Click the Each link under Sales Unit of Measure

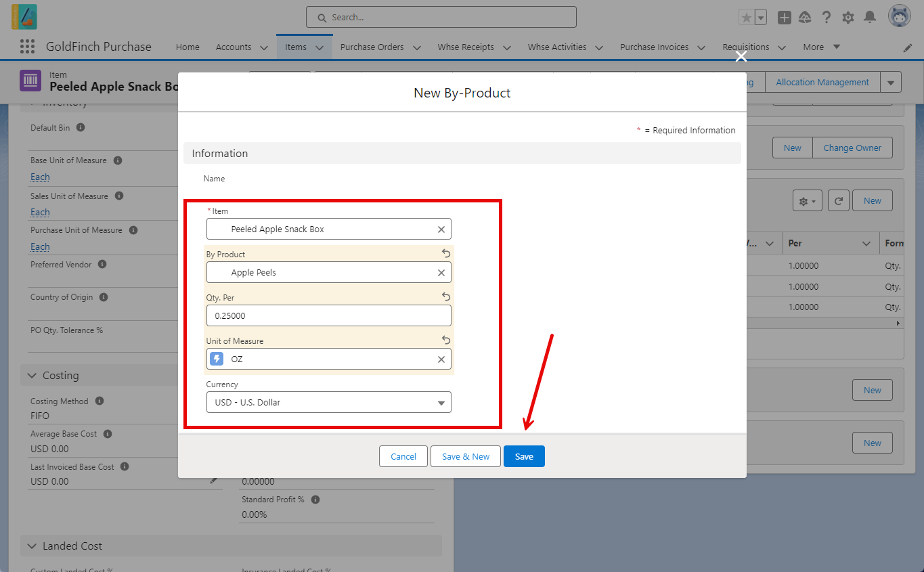tap(40, 212)
